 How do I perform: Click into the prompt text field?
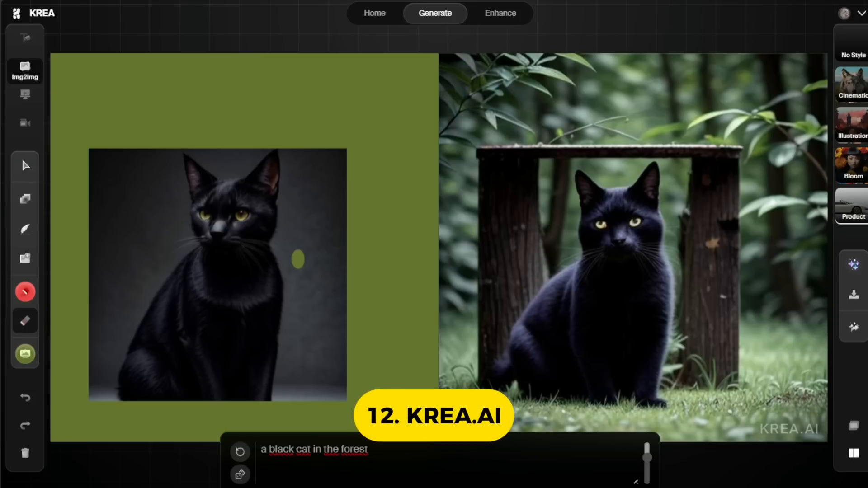pyautogui.click(x=448, y=463)
